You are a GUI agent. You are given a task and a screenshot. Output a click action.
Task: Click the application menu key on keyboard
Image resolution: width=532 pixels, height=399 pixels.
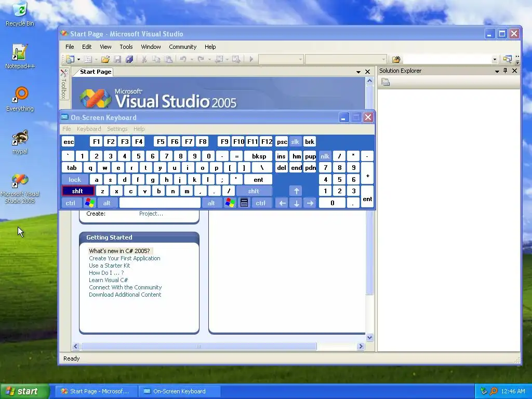click(x=244, y=203)
